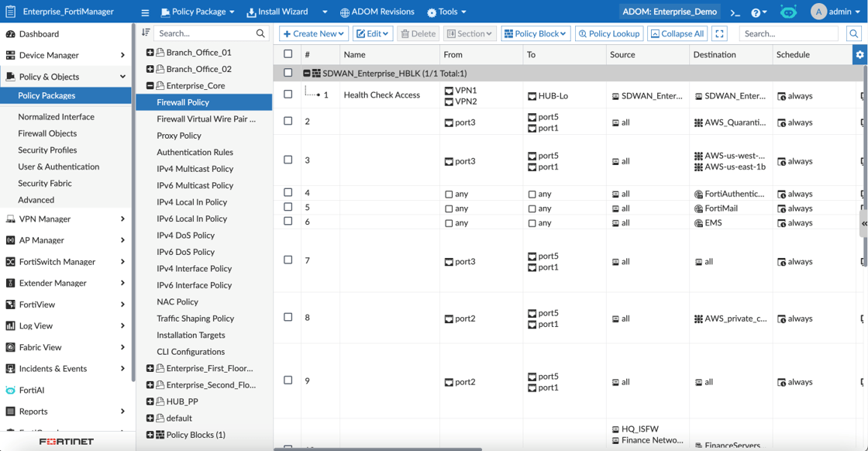Viewport: 868px width, 451px height.
Task: Click the blue search button for policies
Action: point(853,34)
